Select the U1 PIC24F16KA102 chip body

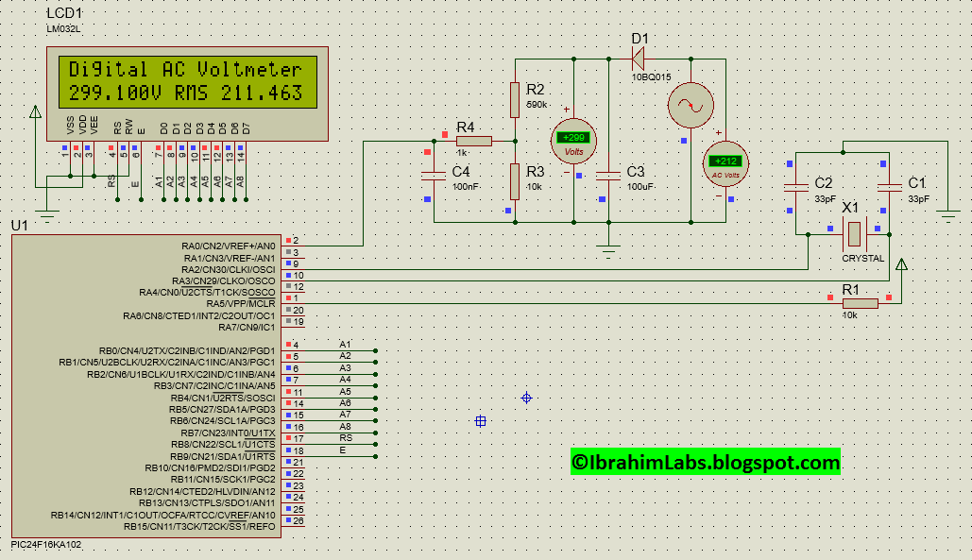(146, 386)
